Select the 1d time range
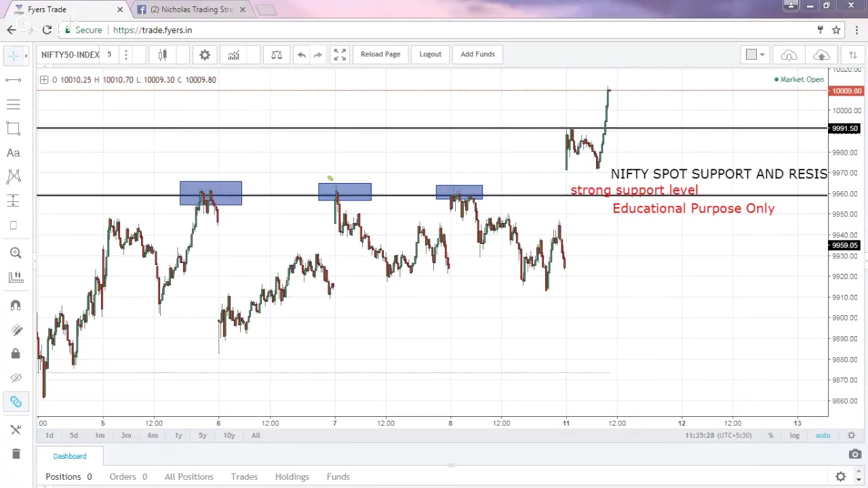868x488 pixels. (50, 435)
